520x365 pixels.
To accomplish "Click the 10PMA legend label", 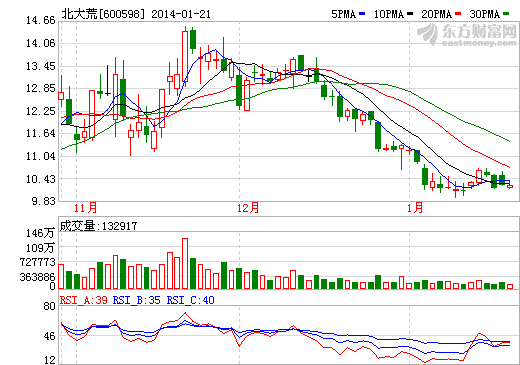I will (x=389, y=14).
